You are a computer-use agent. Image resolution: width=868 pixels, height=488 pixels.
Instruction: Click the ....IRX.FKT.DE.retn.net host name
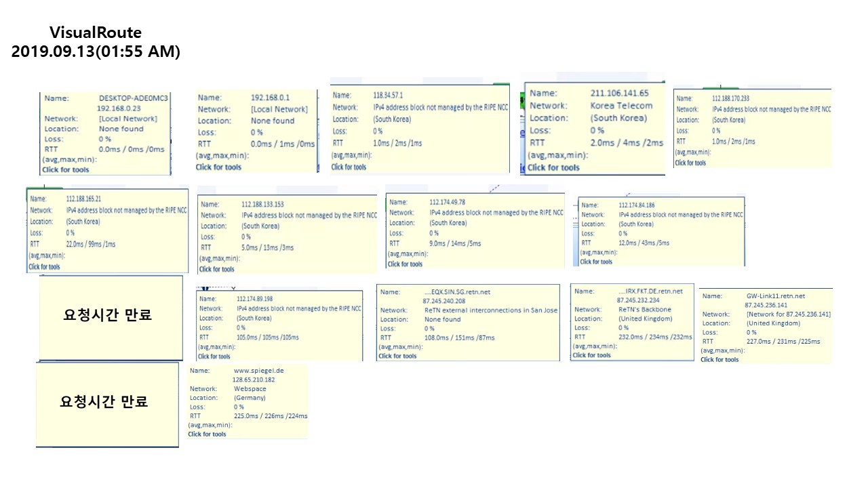click(x=651, y=291)
